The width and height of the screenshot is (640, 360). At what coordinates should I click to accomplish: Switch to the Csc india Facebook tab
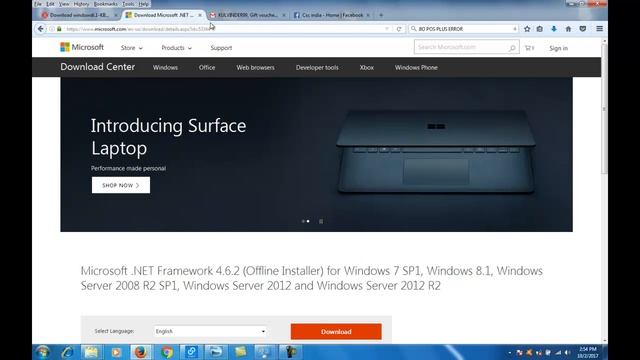pos(331,15)
